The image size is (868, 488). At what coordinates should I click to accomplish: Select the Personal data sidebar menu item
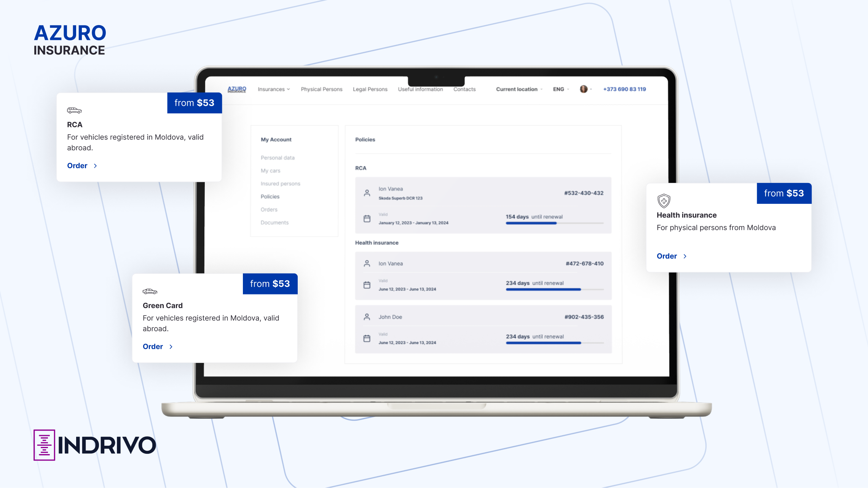point(278,157)
